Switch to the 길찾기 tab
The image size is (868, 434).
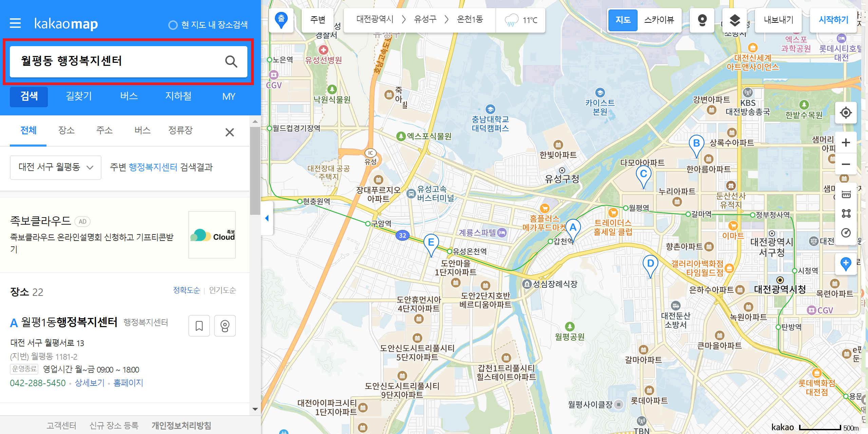click(79, 96)
